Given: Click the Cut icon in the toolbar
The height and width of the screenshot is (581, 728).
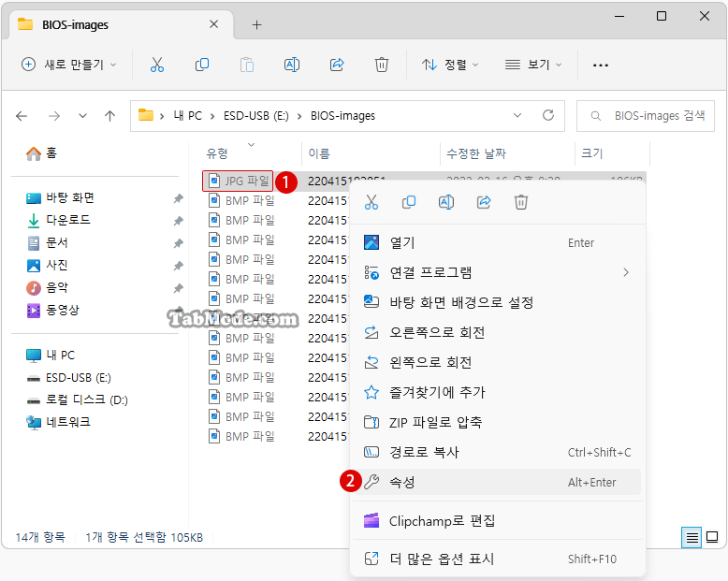Looking at the screenshot, I should [x=157, y=65].
